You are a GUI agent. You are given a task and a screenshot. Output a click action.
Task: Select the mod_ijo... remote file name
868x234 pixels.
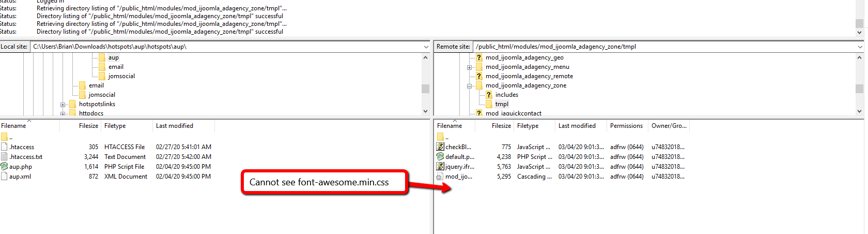tap(459, 177)
